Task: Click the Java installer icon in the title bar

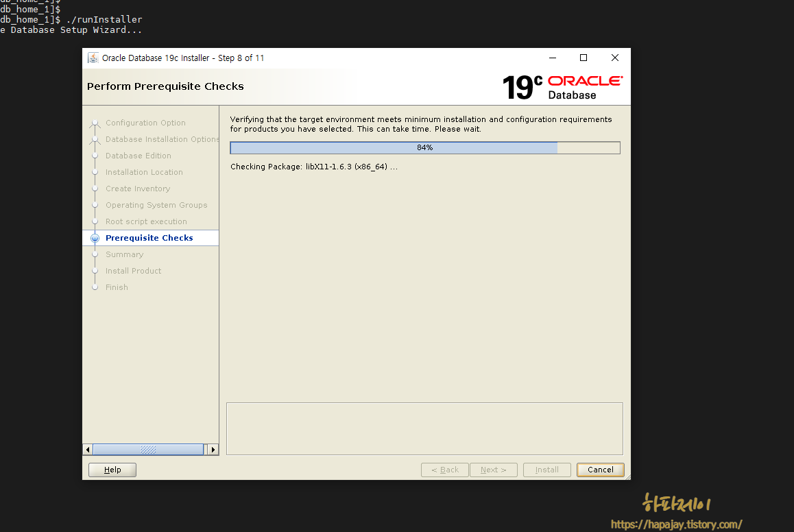Action: pyautogui.click(x=93, y=58)
